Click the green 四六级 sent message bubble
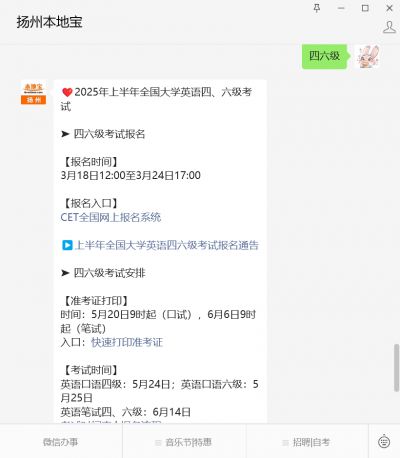Screen dimensions: 400x458 324,56
